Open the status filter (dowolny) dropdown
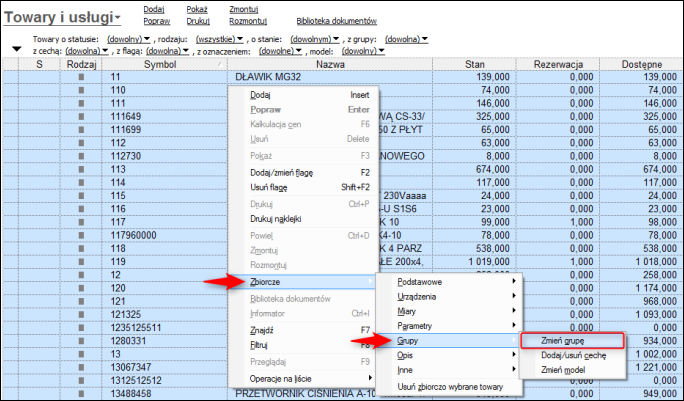 pyautogui.click(x=129, y=39)
